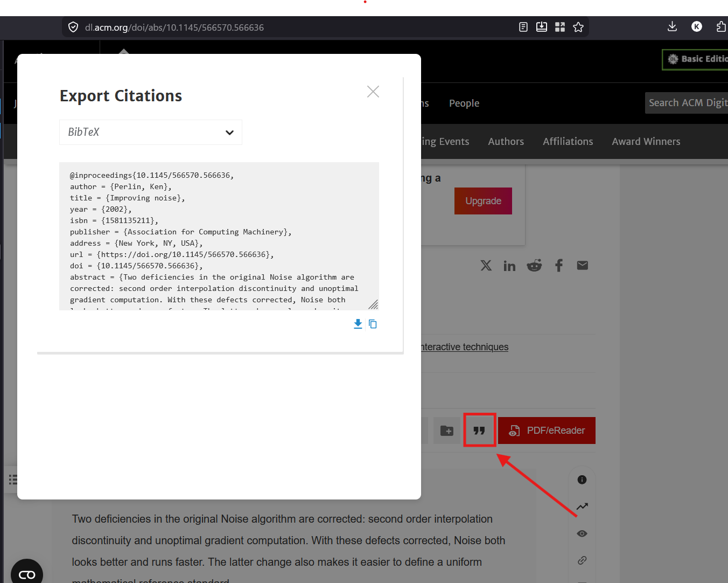The width and height of the screenshot is (728, 583).
Task: Open the BibTeX format dropdown
Action: [151, 132]
